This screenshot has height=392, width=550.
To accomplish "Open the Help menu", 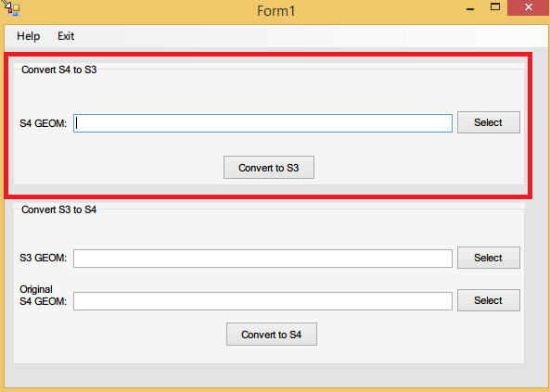I will [x=29, y=36].
